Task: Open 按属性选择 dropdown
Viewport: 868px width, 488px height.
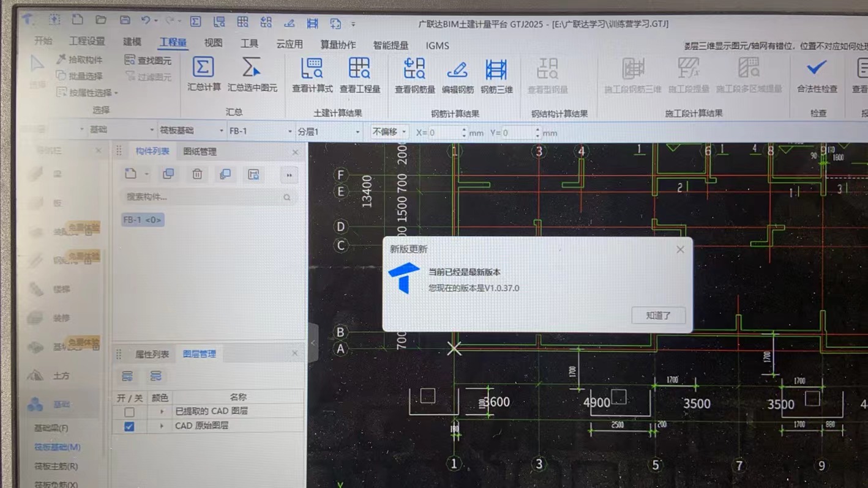Action: pyautogui.click(x=88, y=92)
